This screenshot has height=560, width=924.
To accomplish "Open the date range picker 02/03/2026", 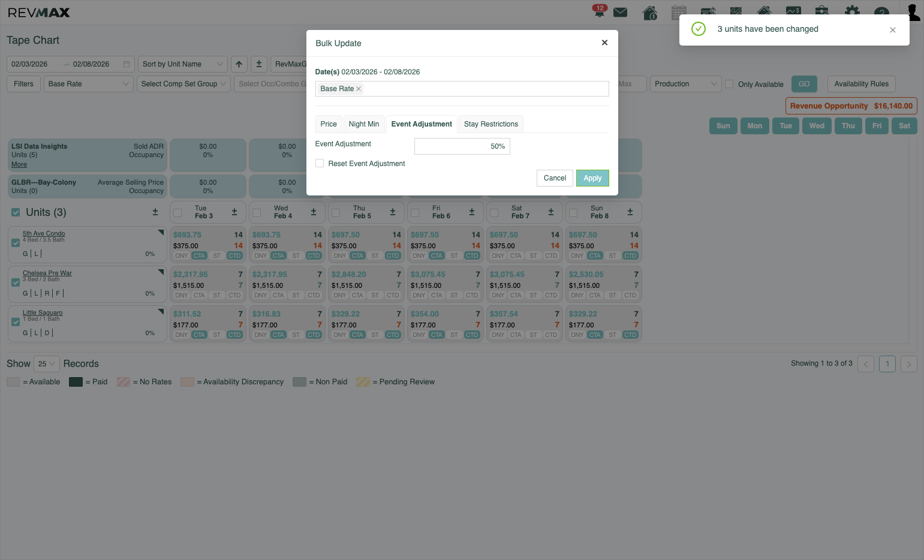I will 70,64.
